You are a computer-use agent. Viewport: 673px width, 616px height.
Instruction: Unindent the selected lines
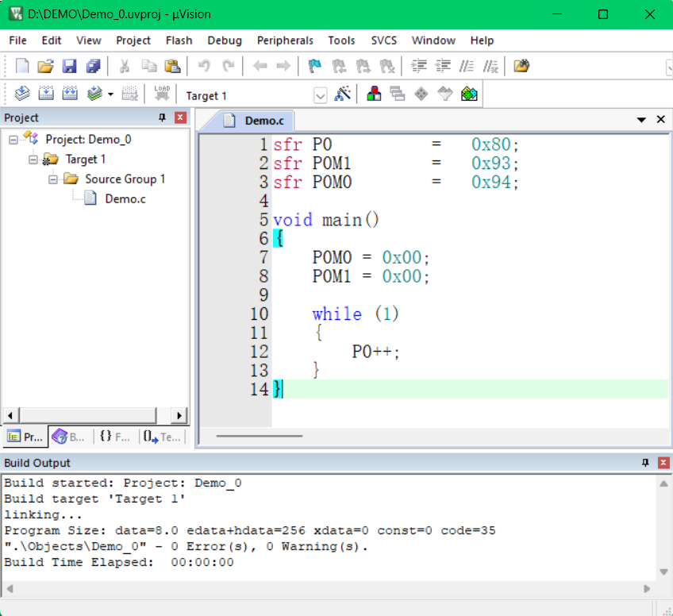click(x=443, y=66)
